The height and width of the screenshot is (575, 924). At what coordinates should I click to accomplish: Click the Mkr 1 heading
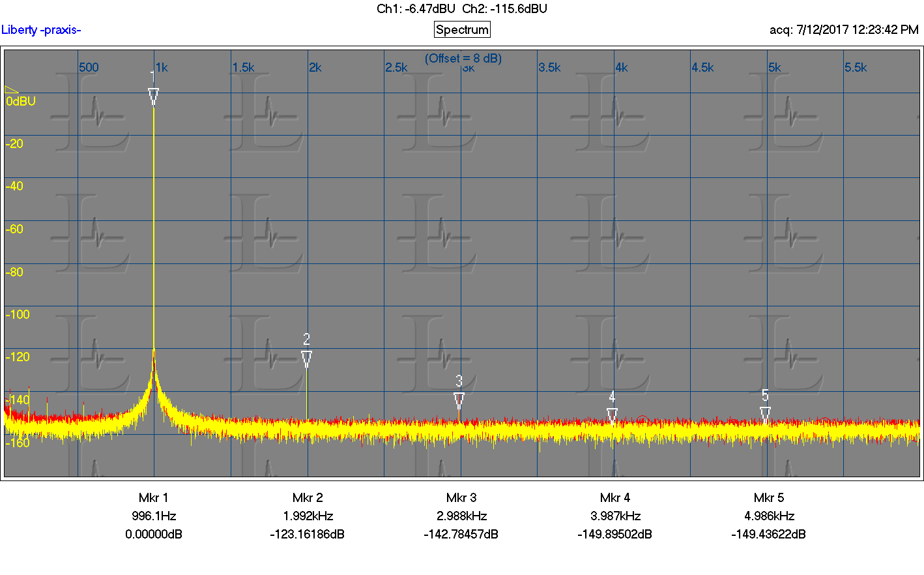(x=154, y=497)
